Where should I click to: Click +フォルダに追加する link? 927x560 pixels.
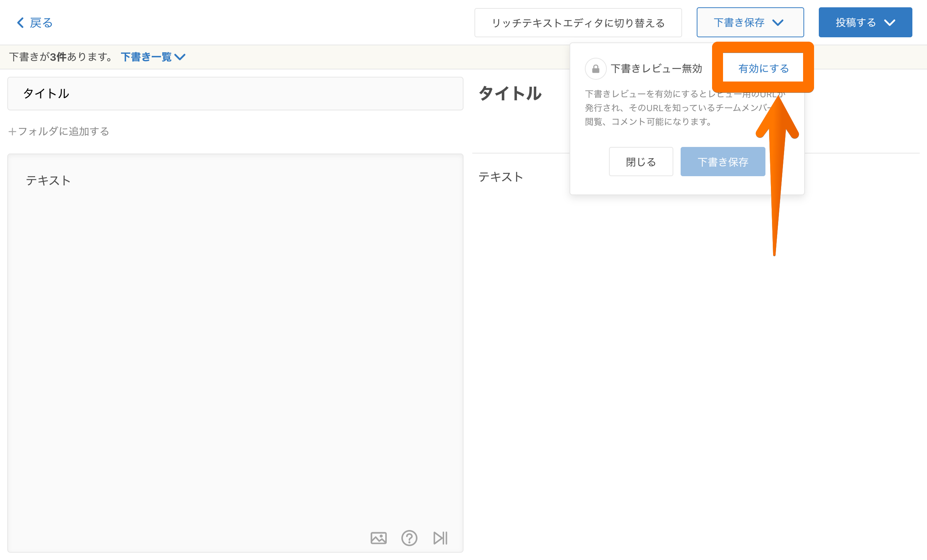(x=59, y=131)
